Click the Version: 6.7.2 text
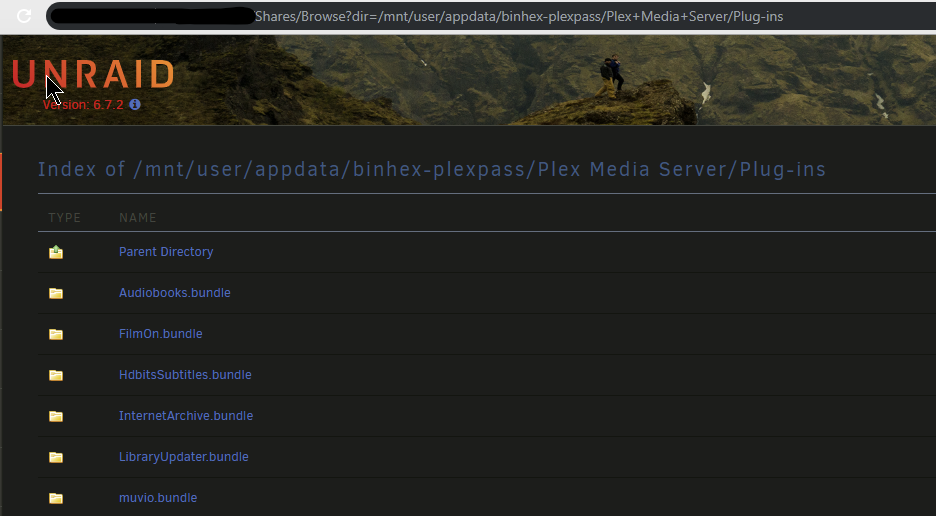This screenshot has height=516, width=936. pyautogui.click(x=83, y=105)
